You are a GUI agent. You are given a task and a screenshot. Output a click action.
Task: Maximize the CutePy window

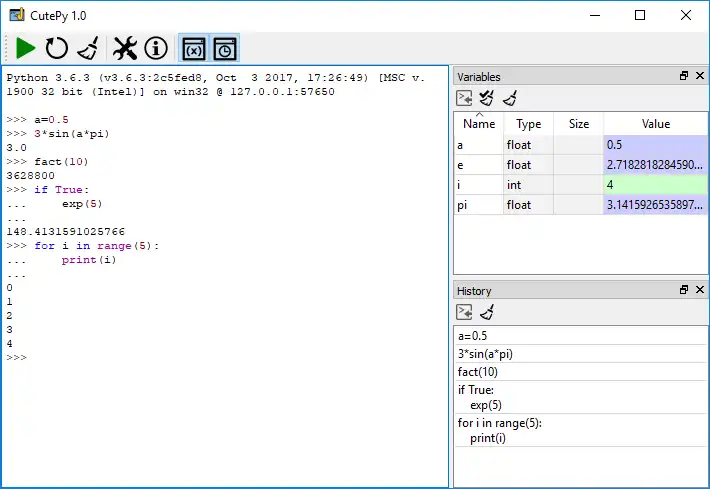pyautogui.click(x=640, y=15)
